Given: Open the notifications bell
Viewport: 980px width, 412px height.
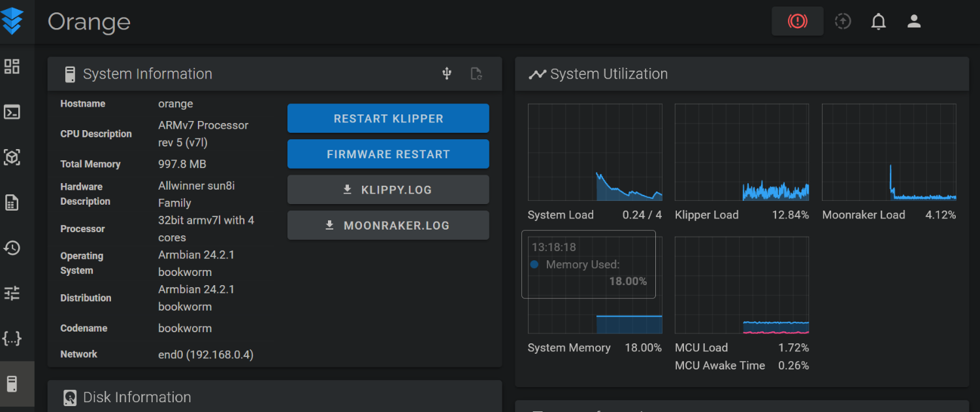Looking at the screenshot, I should click(878, 22).
